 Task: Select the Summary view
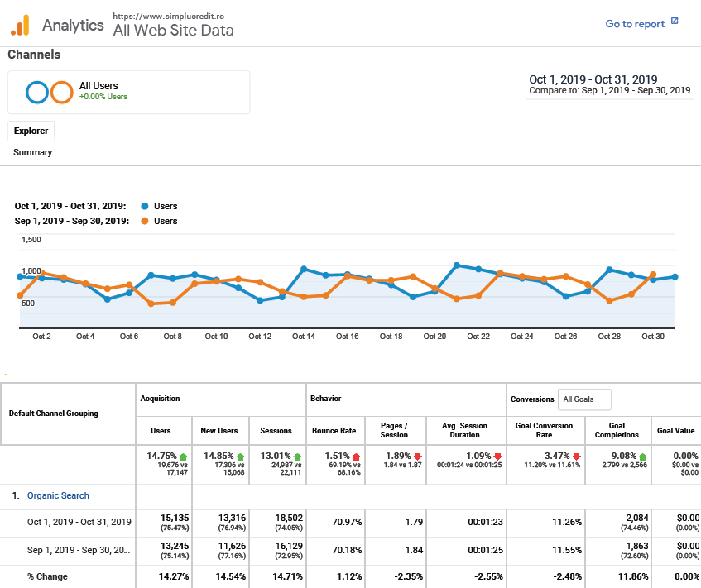click(x=31, y=152)
